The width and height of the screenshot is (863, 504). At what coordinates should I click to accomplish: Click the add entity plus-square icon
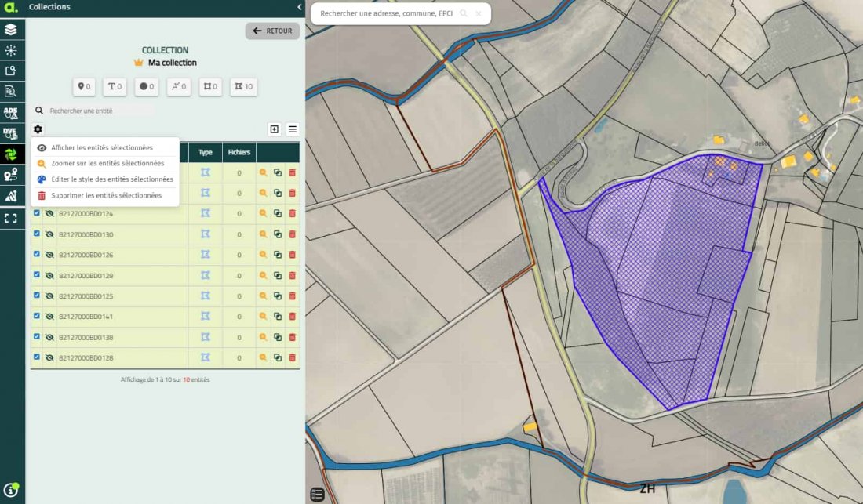pyautogui.click(x=274, y=129)
